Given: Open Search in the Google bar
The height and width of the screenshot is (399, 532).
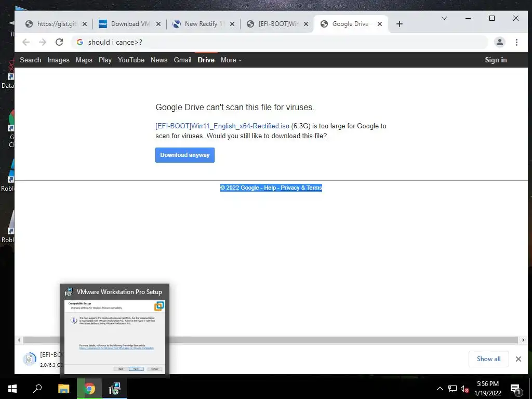Looking at the screenshot, I should tap(30, 60).
